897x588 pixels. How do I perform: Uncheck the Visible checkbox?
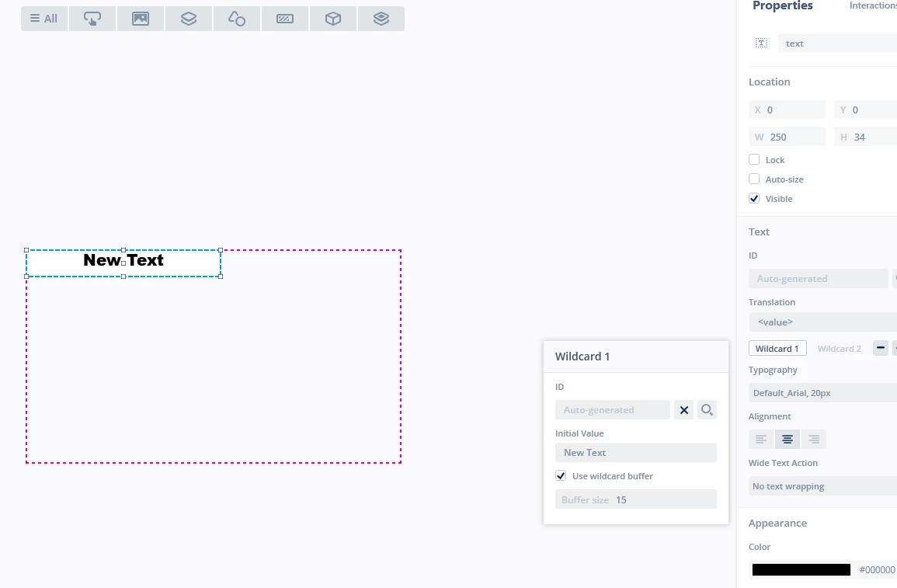[754, 199]
